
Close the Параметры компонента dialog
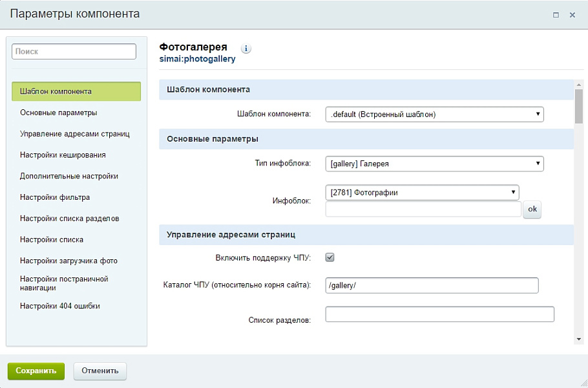572,15
